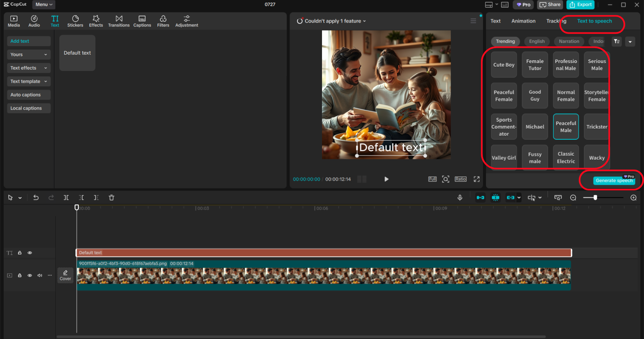Delete selected clip with trash icon
Viewport: 644px width, 339px height.
[x=111, y=198]
